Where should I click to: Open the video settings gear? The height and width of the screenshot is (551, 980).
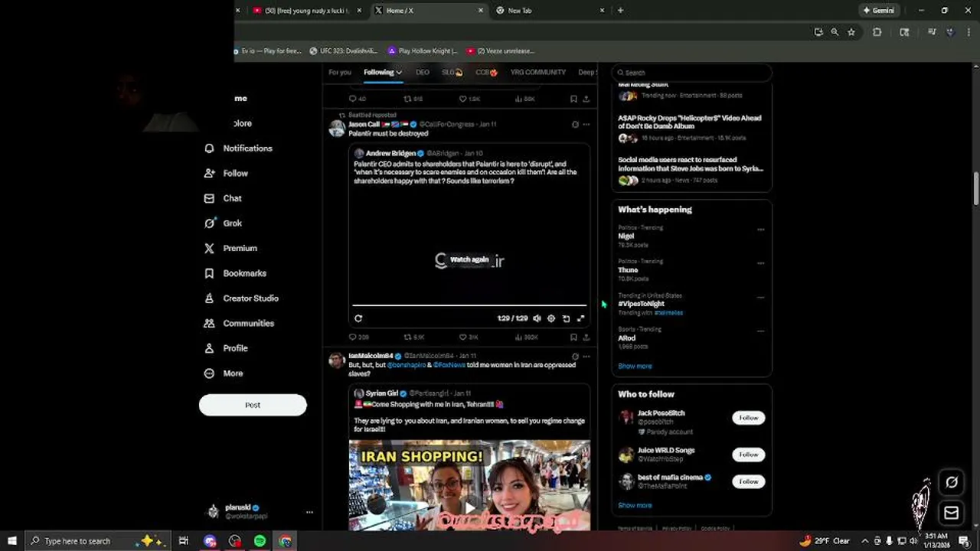[551, 318]
